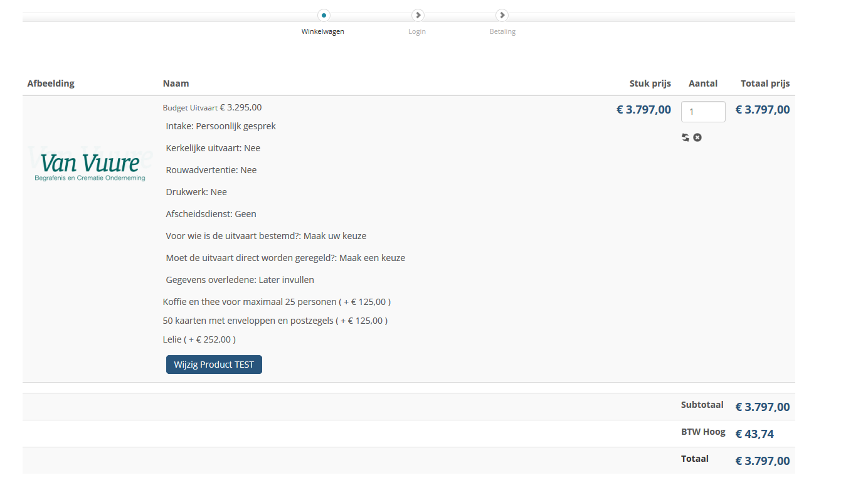Click the Stuk prijs column header

(x=650, y=83)
